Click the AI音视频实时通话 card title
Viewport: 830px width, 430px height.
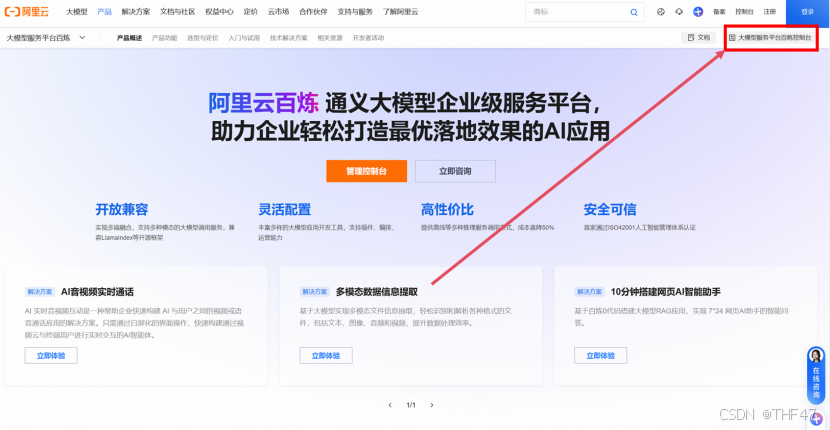click(x=97, y=291)
